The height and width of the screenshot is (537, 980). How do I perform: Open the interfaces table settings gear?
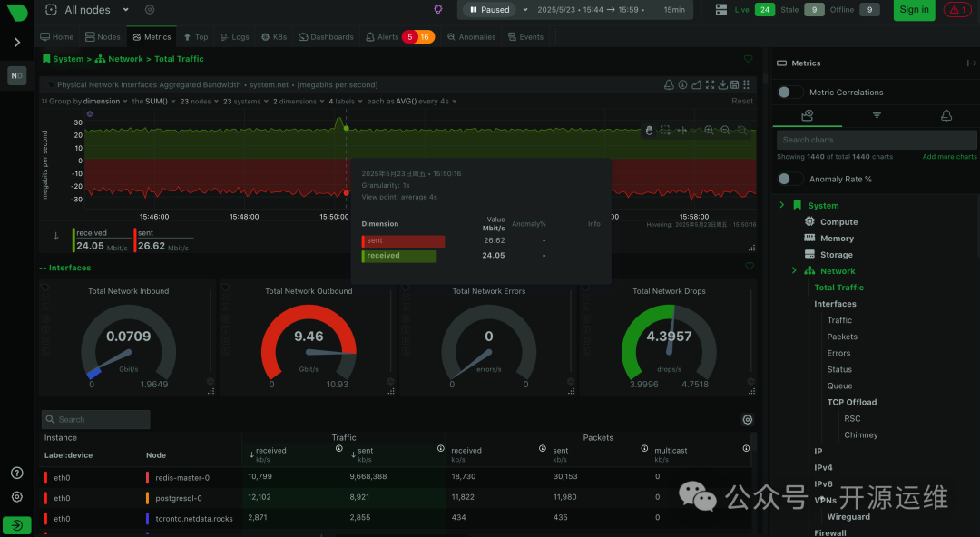pyautogui.click(x=748, y=419)
